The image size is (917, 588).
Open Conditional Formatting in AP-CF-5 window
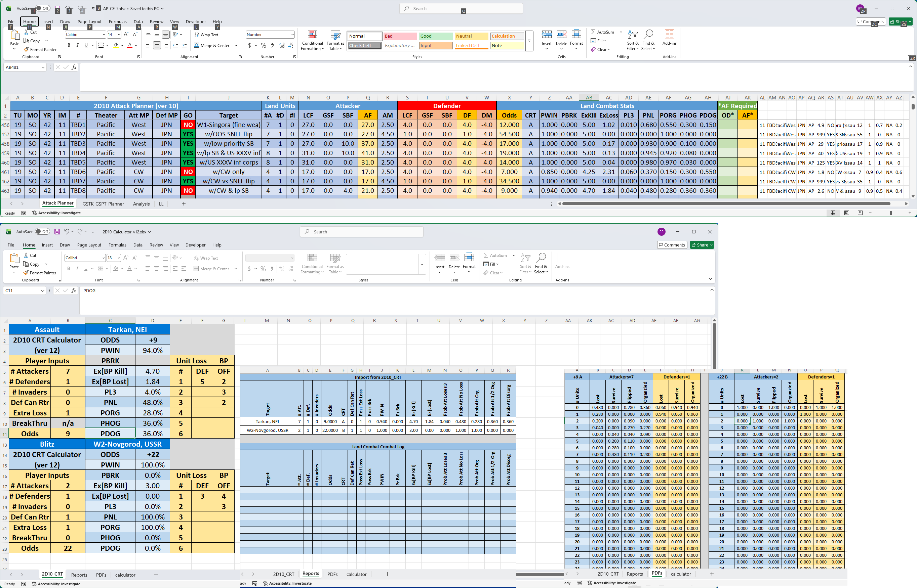click(312, 40)
